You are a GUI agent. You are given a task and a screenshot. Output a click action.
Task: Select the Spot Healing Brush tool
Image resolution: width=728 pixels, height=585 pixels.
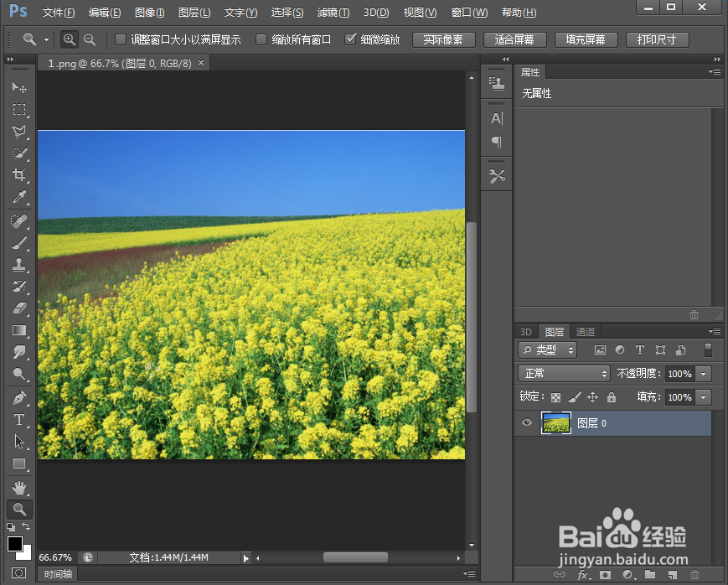point(19,221)
